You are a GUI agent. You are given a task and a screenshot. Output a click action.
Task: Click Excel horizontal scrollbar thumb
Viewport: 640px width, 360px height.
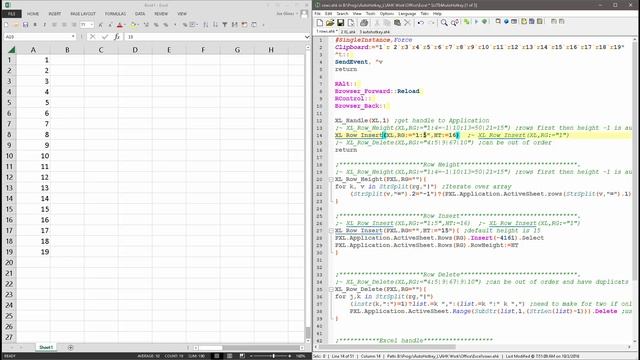[211, 348]
